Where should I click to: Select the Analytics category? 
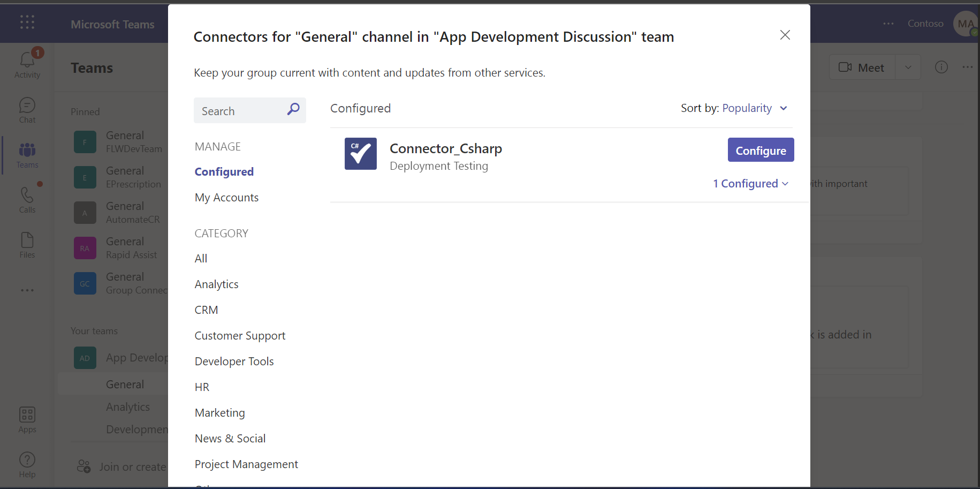pyautogui.click(x=217, y=284)
